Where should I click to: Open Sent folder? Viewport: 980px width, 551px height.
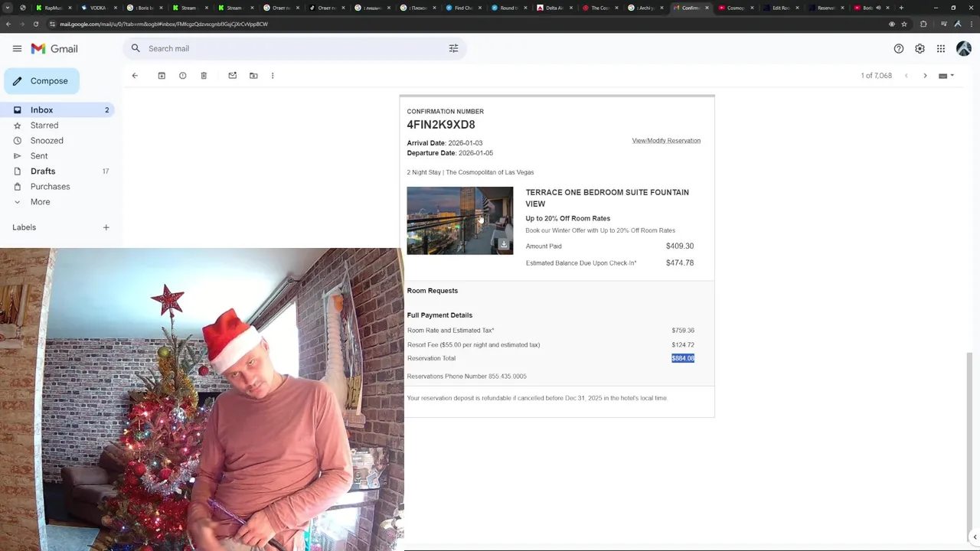pyautogui.click(x=59, y=156)
